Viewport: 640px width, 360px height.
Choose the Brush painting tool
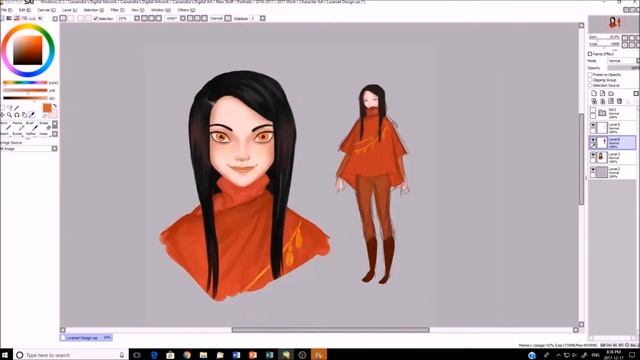[31, 126]
